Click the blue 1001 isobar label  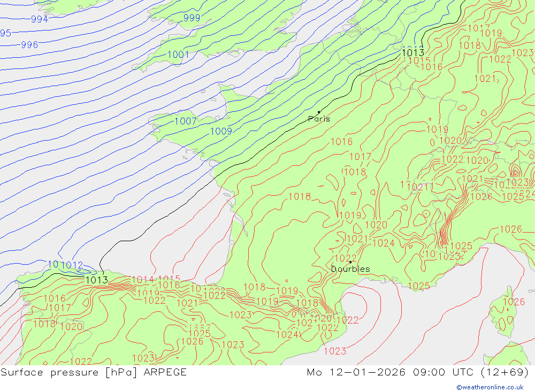click(x=178, y=54)
